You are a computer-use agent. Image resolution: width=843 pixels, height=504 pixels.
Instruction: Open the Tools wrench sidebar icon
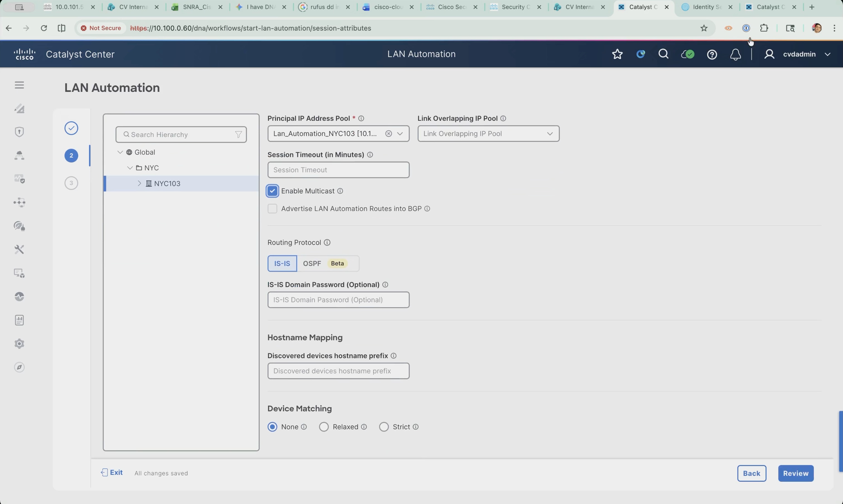[x=19, y=249]
